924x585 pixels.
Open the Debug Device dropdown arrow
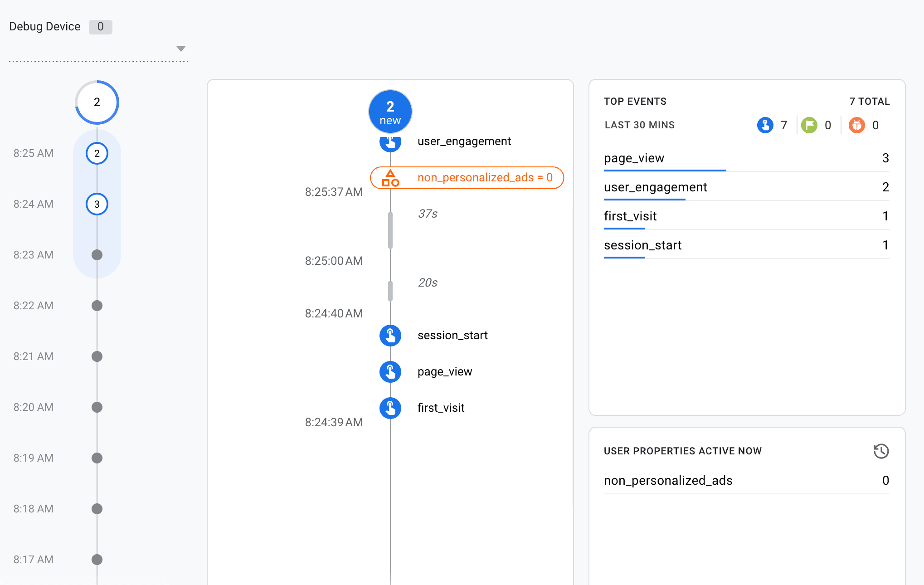coord(181,49)
